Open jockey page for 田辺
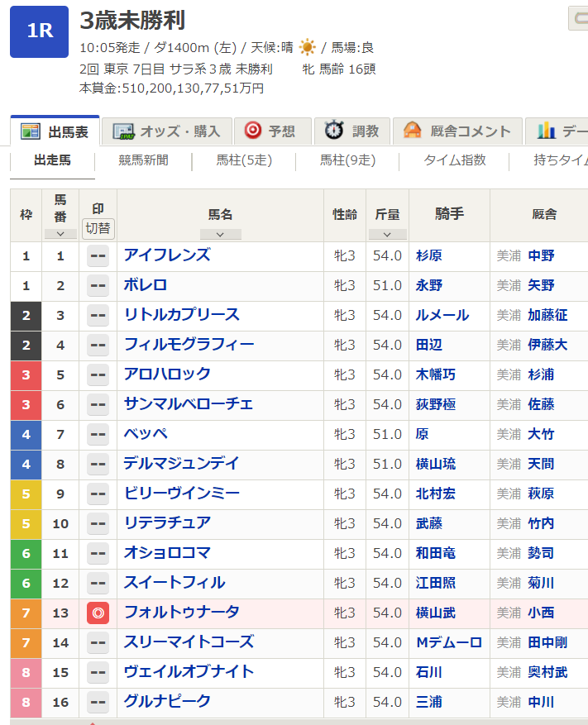Image resolution: width=588 pixels, height=725 pixels. pos(429,345)
